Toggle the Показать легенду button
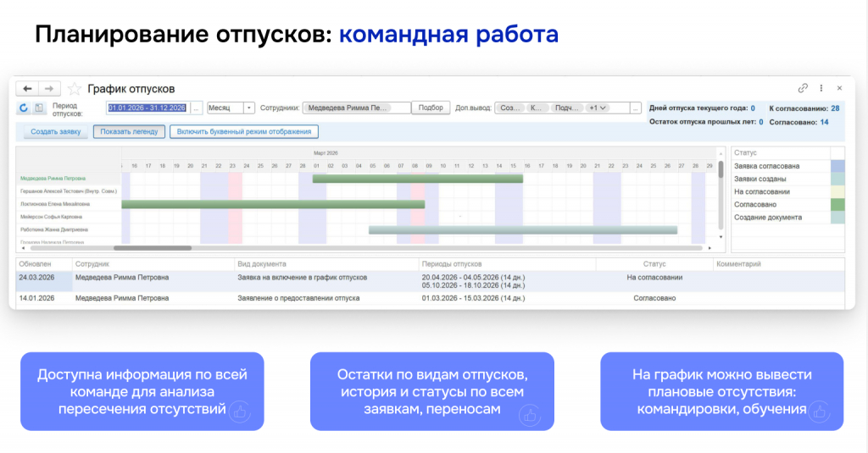Image resolution: width=868 pixels, height=453 pixels. (129, 131)
